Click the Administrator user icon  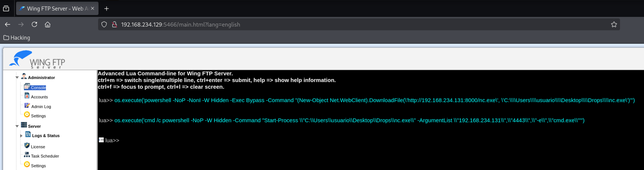(x=24, y=77)
